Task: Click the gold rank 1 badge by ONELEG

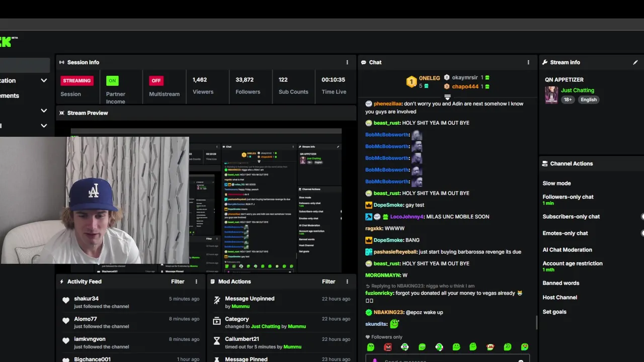Action: coord(412,81)
